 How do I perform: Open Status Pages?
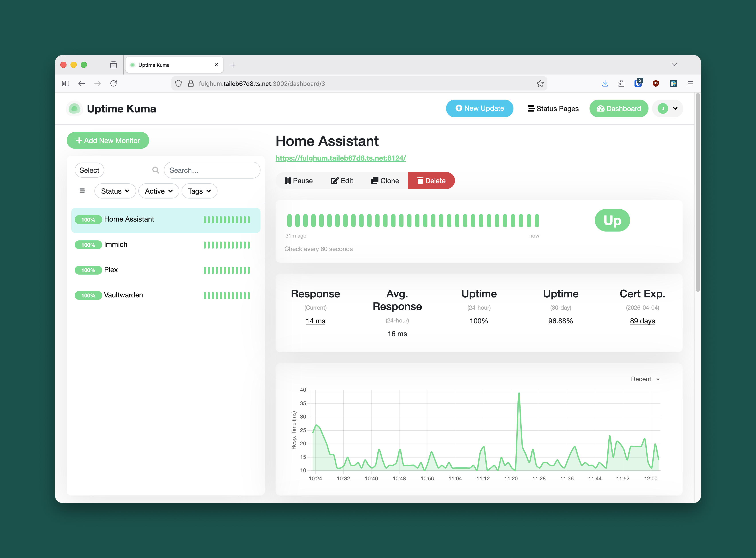click(553, 108)
